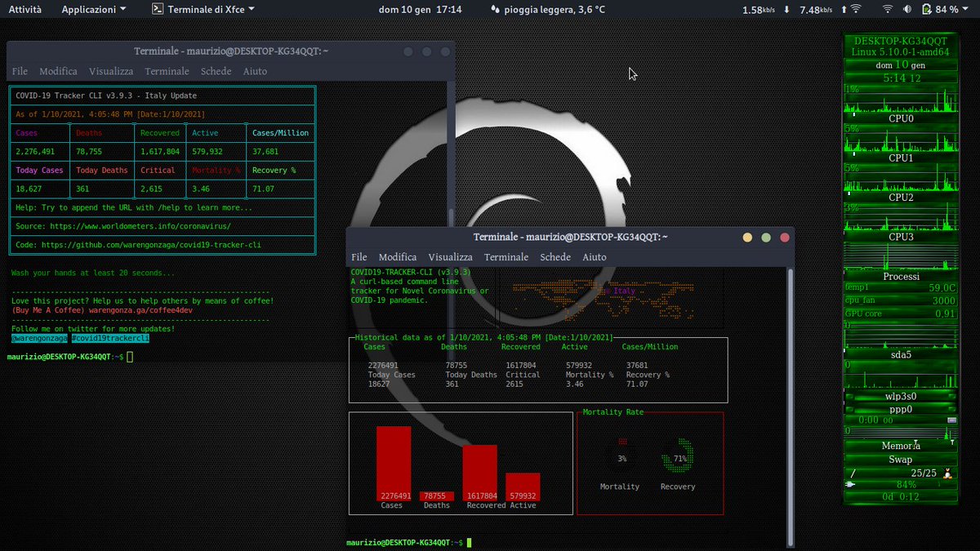Screen dimensions: 980x551
Task: Open Schede menu in back terminal
Action: pyautogui.click(x=216, y=71)
